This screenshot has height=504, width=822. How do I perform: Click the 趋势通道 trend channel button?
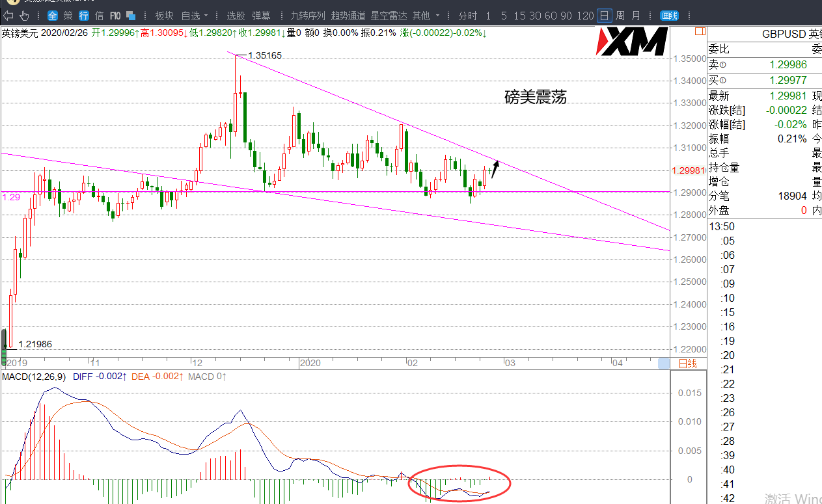348,16
